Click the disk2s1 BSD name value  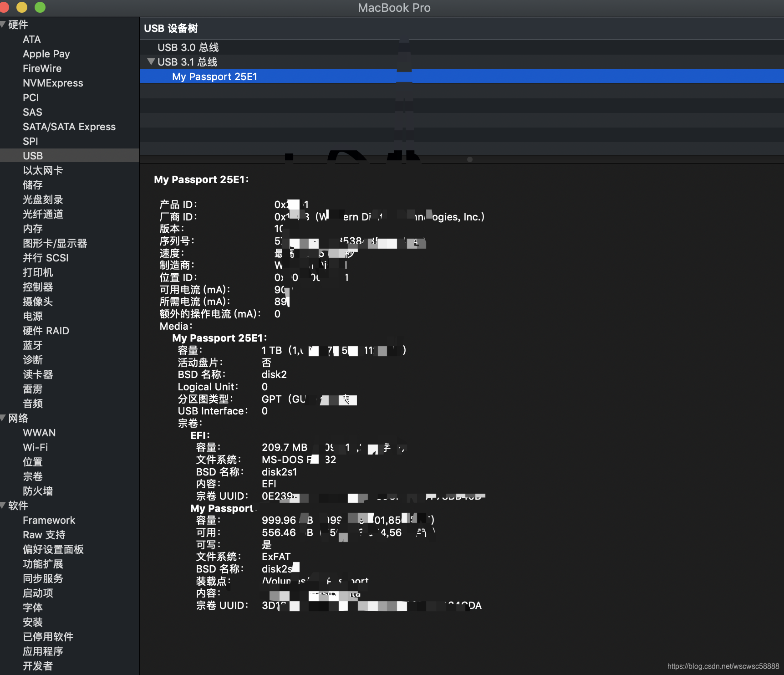(x=279, y=472)
